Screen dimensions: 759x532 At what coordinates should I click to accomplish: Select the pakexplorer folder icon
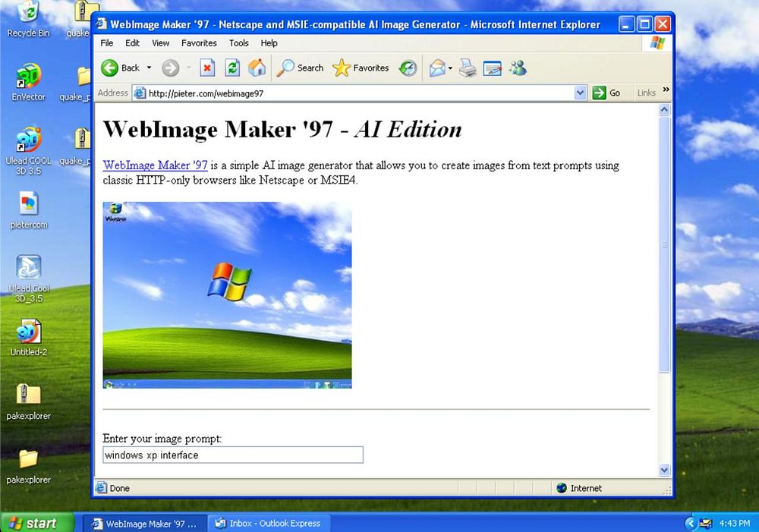[x=29, y=466]
